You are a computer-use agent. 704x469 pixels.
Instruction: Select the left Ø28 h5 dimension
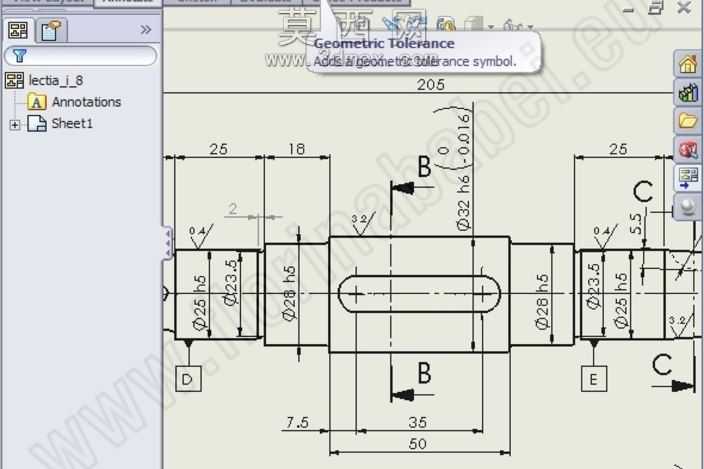(290, 293)
